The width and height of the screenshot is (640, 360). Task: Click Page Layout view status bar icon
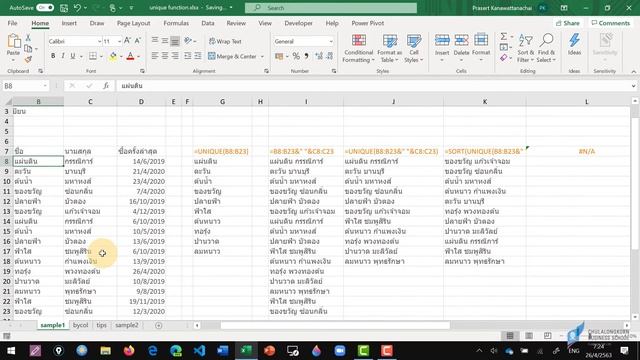[529, 336]
